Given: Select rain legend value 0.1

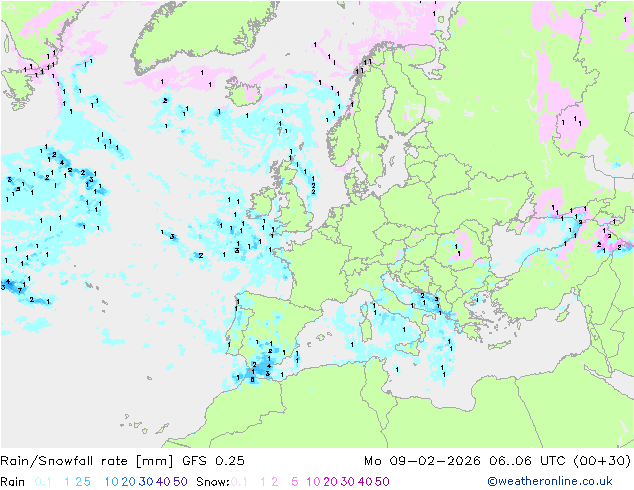Looking at the screenshot, I should tap(43, 482).
